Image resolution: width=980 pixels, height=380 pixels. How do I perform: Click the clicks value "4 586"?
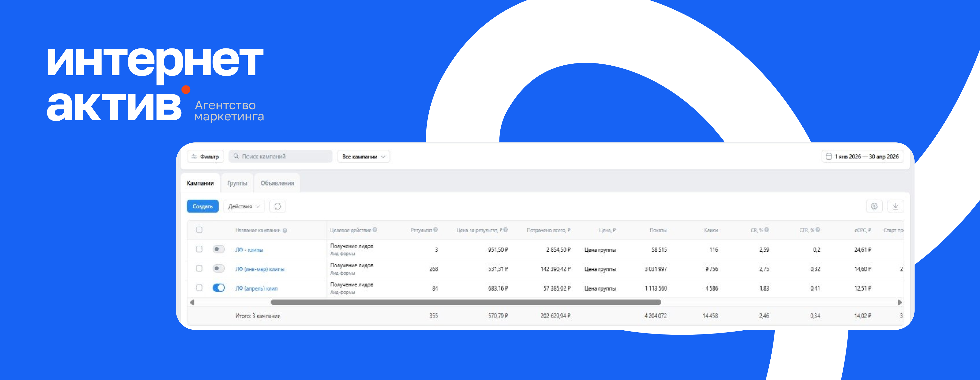point(712,288)
